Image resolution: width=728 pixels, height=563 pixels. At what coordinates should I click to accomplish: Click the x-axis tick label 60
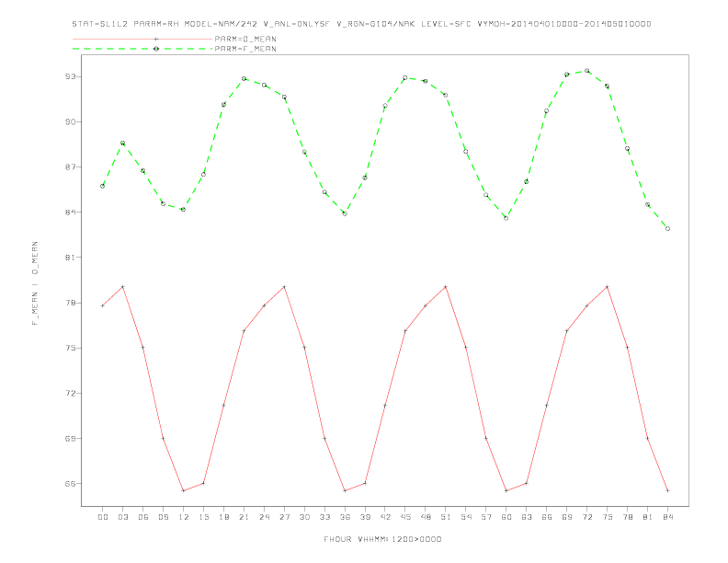(x=506, y=517)
